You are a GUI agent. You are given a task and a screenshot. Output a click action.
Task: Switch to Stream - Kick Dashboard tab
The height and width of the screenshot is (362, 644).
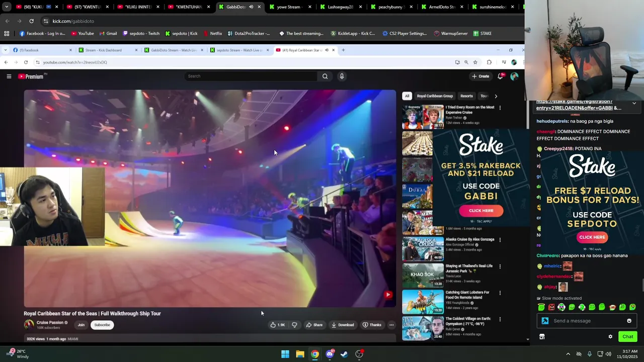pyautogui.click(x=108, y=50)
